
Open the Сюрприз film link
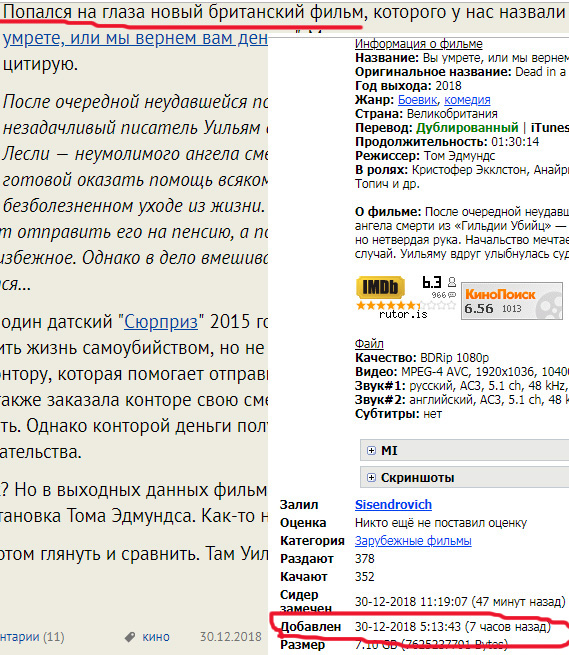161,322
